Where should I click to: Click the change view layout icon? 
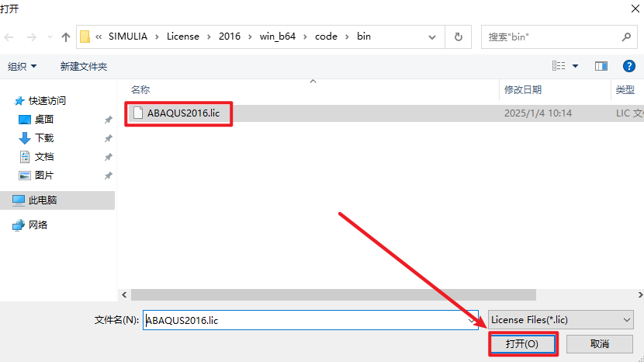pyautogui.click(x=559, y=66)
